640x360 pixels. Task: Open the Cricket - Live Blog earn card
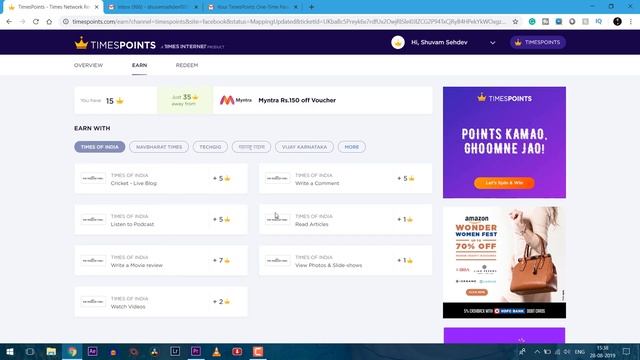[161, 179]
